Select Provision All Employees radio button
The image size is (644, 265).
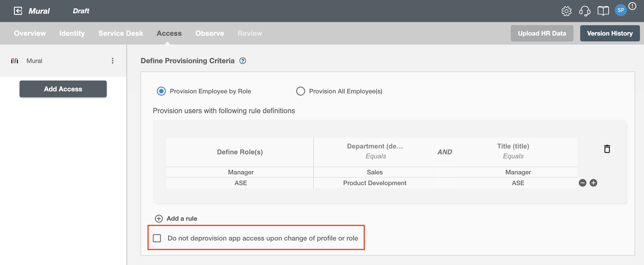[301, 91]
